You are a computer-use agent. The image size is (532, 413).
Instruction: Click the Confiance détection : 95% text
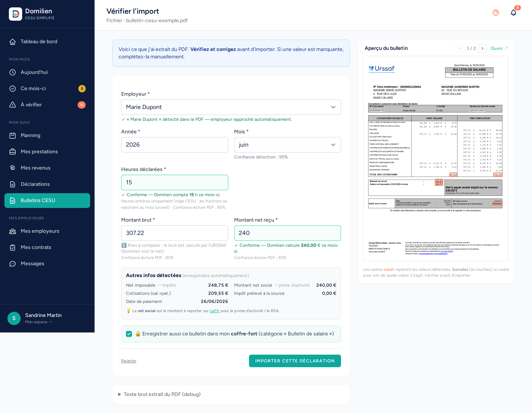coord(261,157)
